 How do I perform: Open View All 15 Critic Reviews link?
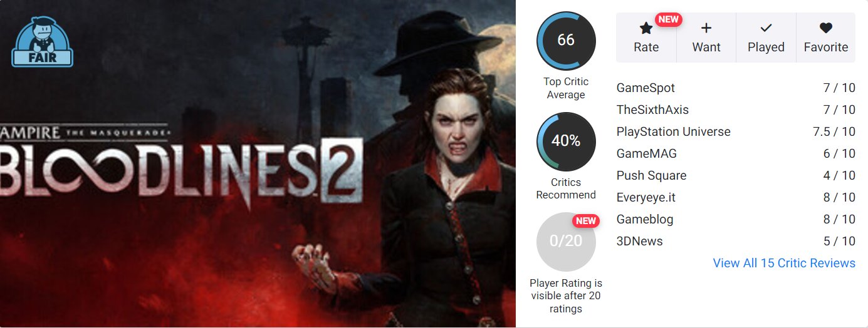click(x=784, y=263)
